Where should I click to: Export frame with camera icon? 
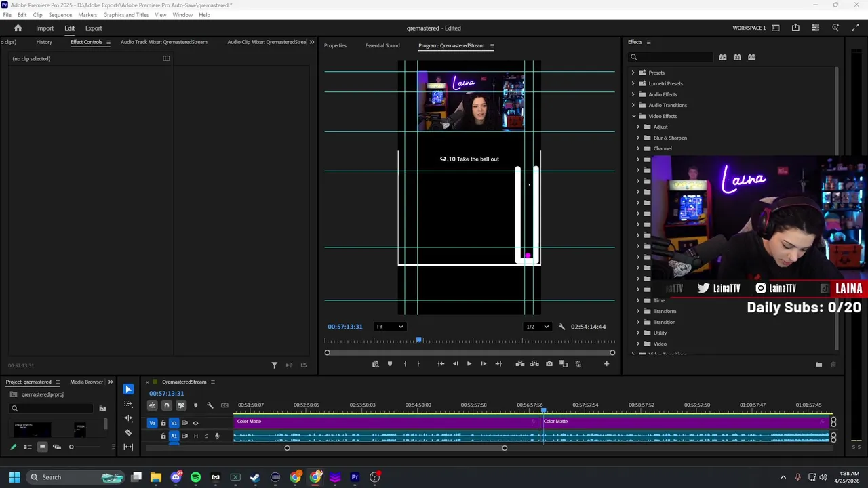tap(549, 364)
